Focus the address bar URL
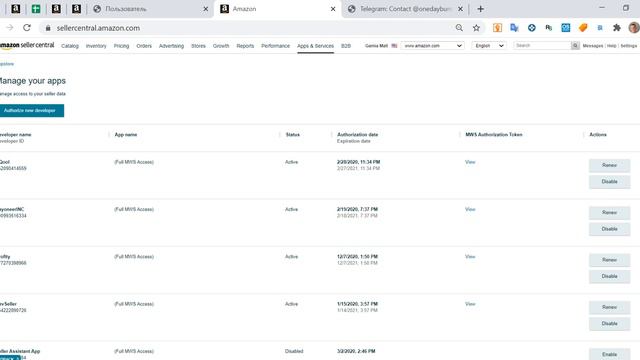This screenshot has height=360, width=640. tap(98, 28)
